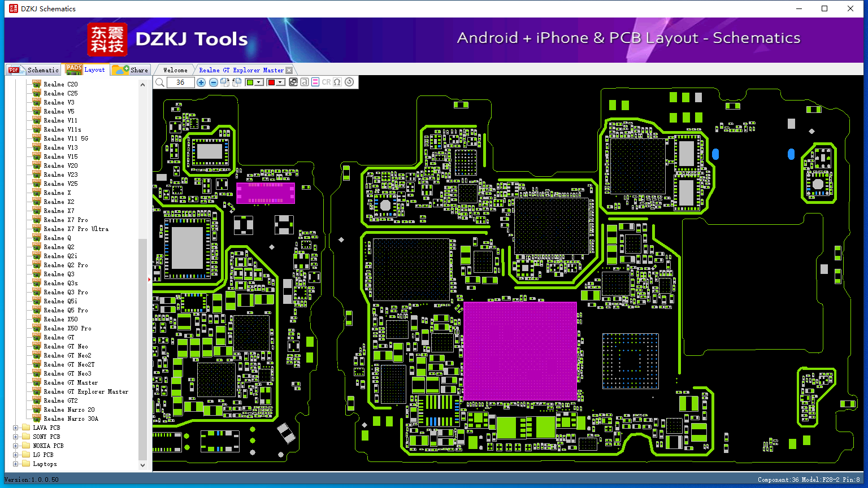Rotate the board layout clockwise

[x=225, y=82]
